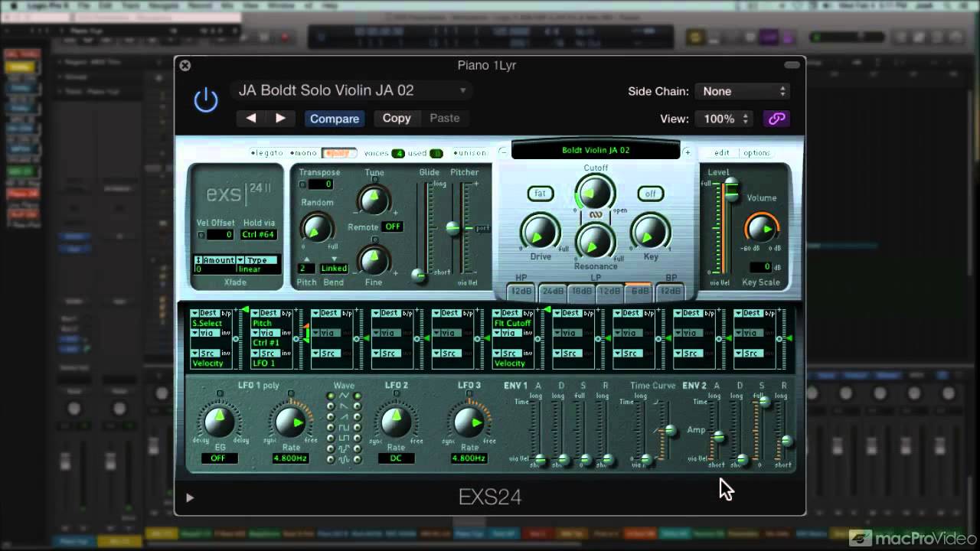Click the Pitcher slider handle
The width and height of the screenshot is (980, 551).
(x=453, y=227)
